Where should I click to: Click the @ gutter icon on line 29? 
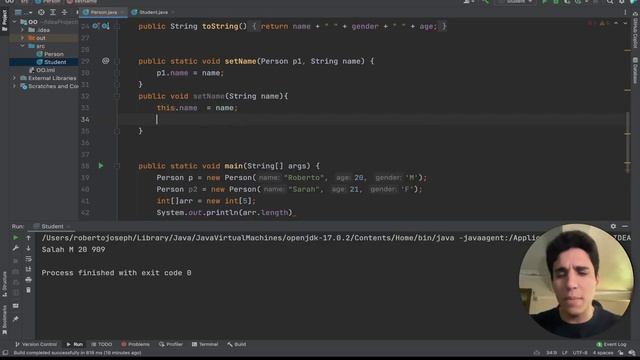[105, 61]
